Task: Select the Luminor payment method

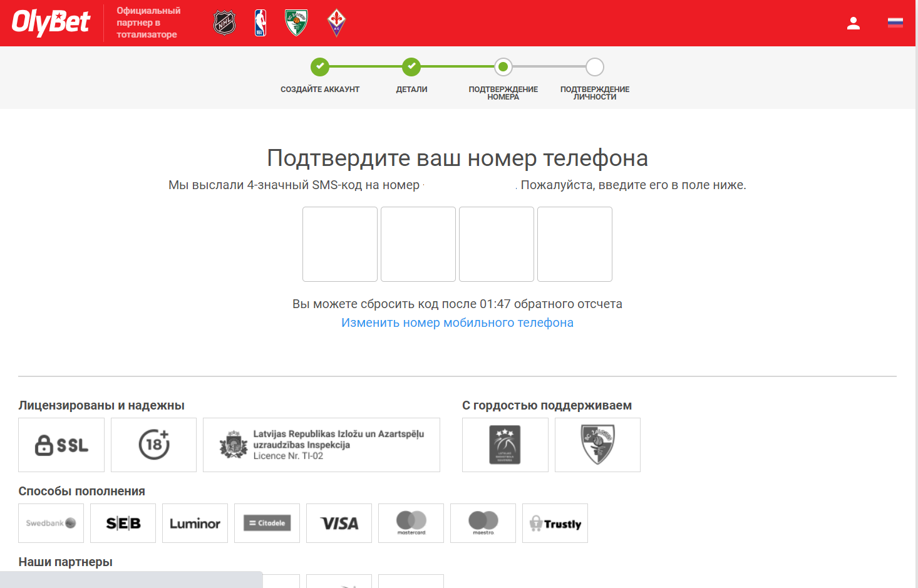Action: tap(195, 523)
